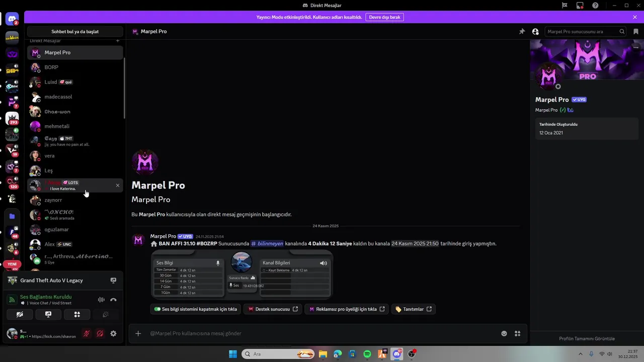Open the Tanıtımlar link button
The height and width of the screenshot is (362, 644).
pyautogui.click(x=414, y=309)
